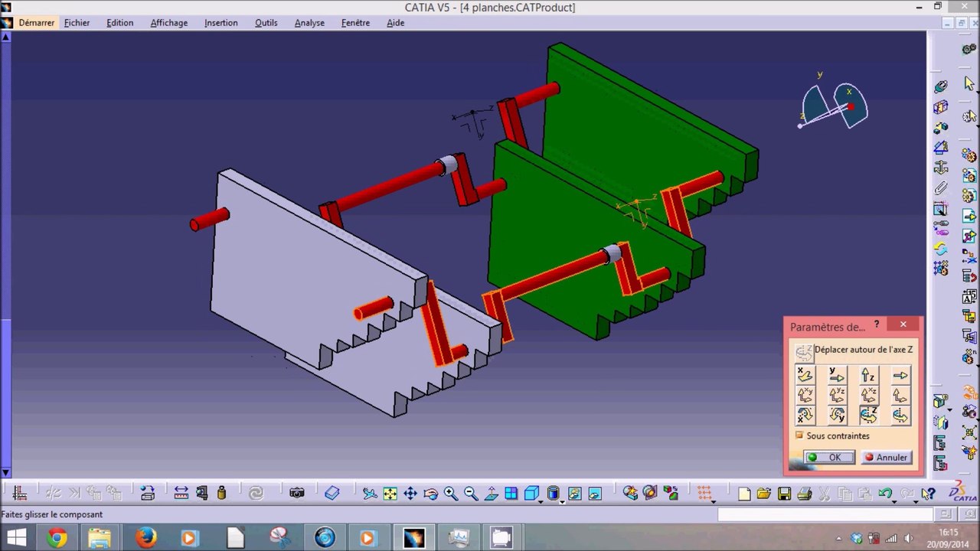This screenshot has height=551, width=980.
Task: Close the Paramètres de dialog
Action: pyautogui.click(x=903, y=324)
